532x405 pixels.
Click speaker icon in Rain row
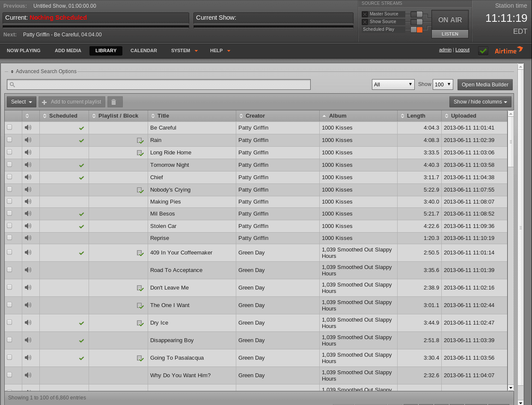(x=28, y=140)
